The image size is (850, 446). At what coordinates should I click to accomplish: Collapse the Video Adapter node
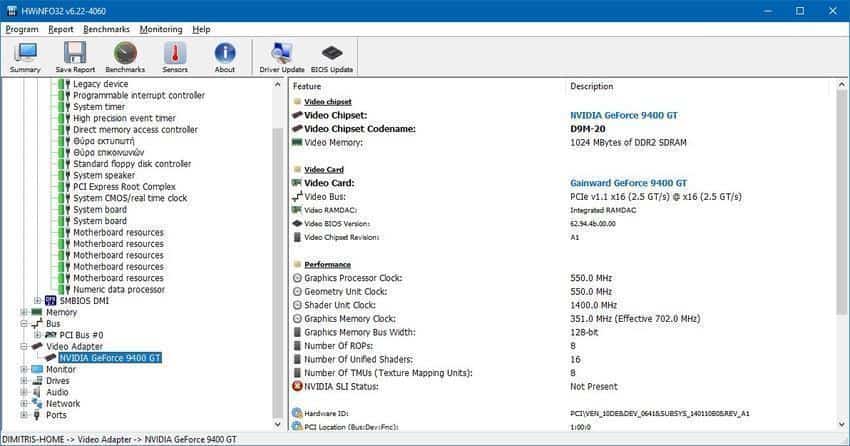tap(24, 346)
